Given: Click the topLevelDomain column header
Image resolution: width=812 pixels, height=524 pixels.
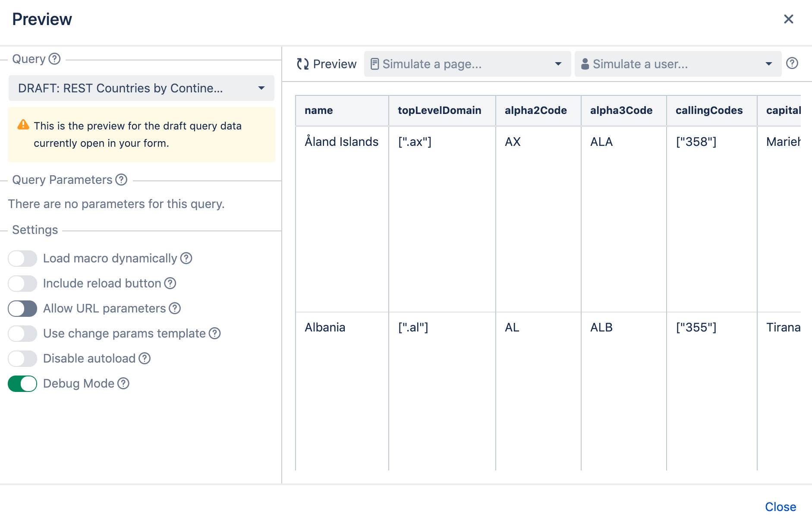Looking at the screenshot, I should click(439, 110).
